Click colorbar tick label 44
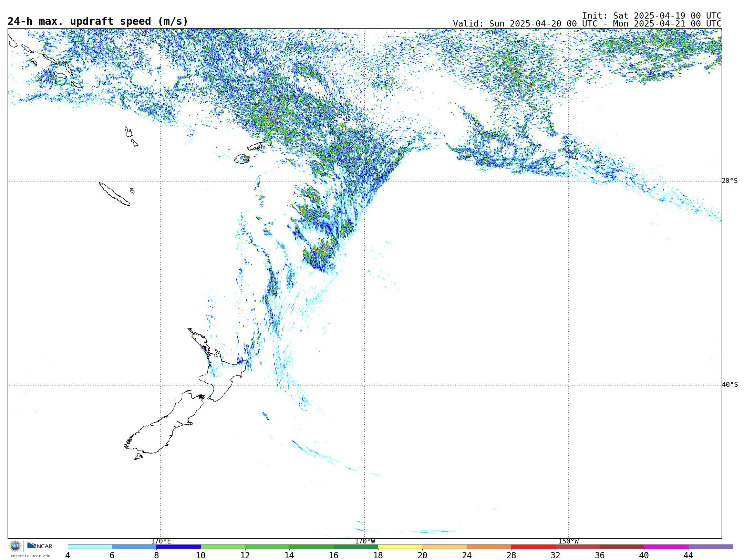The image size is (744, 560). click(x=689, y=556)
